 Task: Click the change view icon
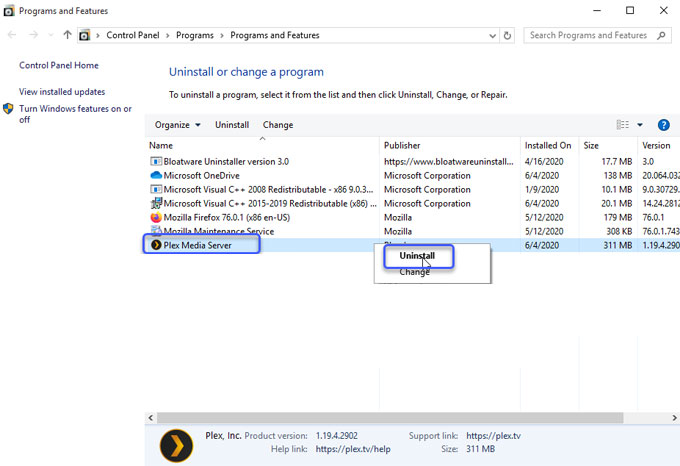pos(623,125)
